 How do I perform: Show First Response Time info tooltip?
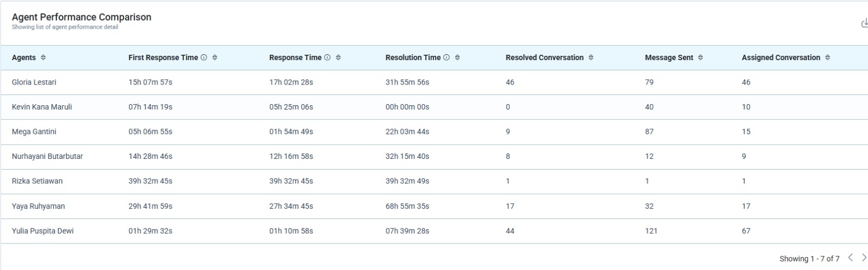[x=204, y=57]
